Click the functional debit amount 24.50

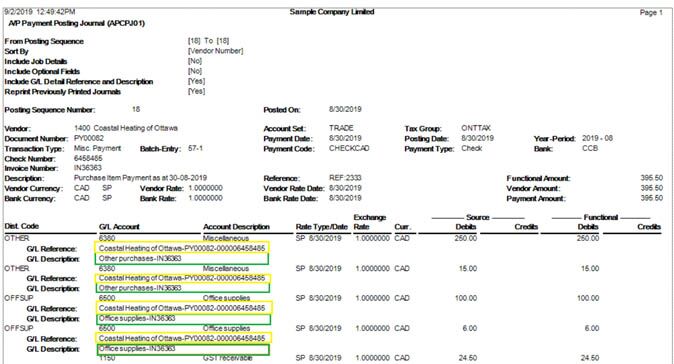click(590, 358)
